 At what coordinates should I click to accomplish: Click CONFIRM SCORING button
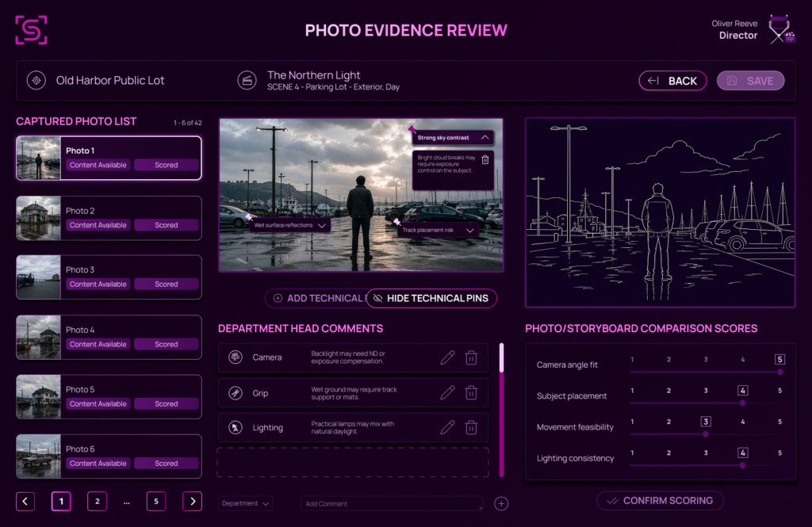(660, 501)
